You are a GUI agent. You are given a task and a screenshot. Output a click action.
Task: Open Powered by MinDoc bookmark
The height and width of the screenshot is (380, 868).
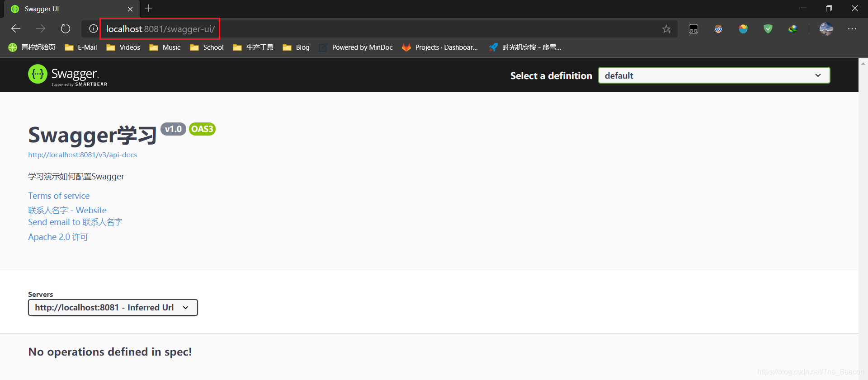(356, 47)
